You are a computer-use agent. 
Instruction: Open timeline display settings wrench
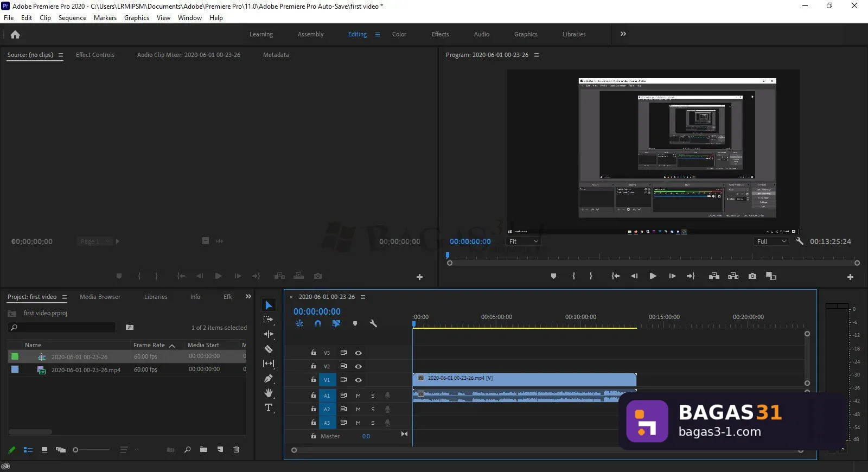click(x=373, y=323)
